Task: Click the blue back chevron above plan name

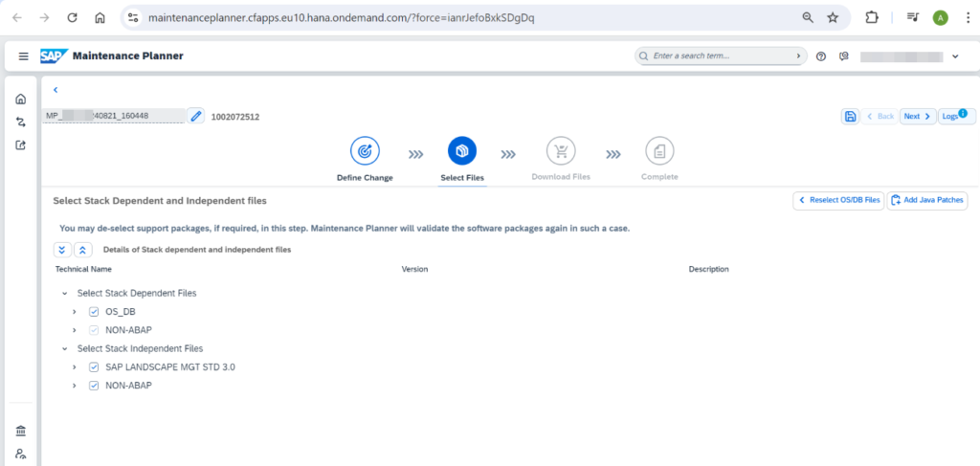Action: tap(55, 90)
